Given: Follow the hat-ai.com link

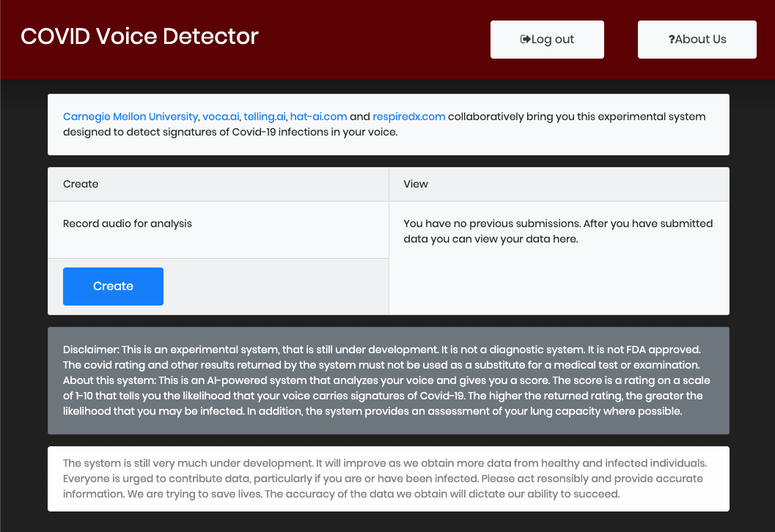Looking at the screenshot, I should point(318,116).
